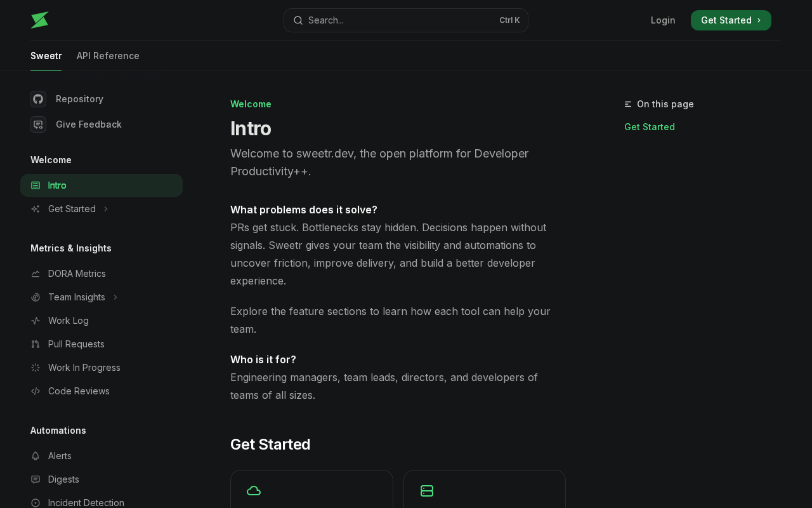Click the cloud card icon
The height and width of the screenshot is (508, 812).
pyautogui.click(x=254, y=491)
